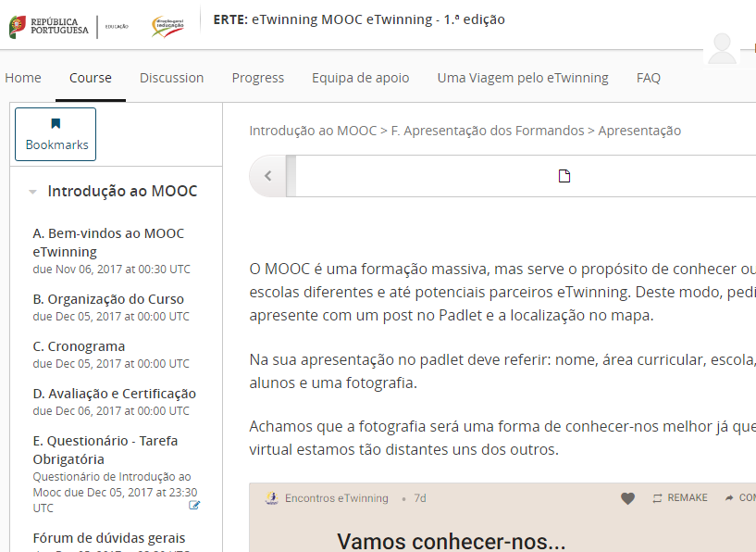756x552 pixels.
Task: Open the Home tab
Action: tap(22, 78)
